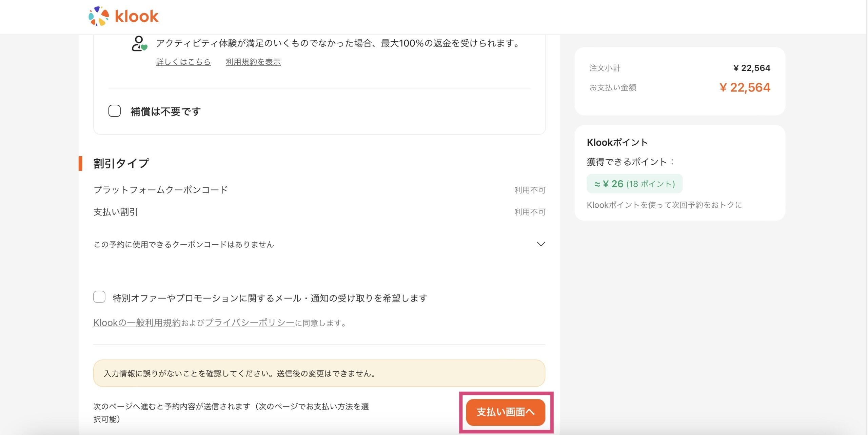
Task: Expand the coupon code chevron
Action: point(541,244)
